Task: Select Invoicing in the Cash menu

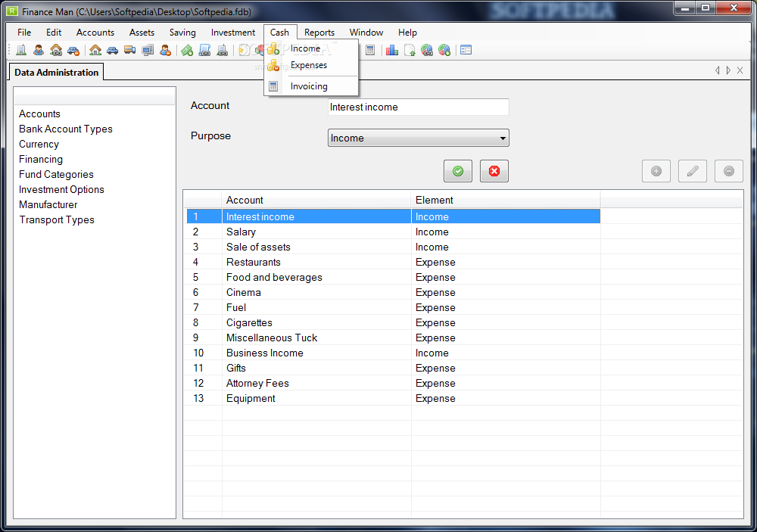Action: coord(309,86)
